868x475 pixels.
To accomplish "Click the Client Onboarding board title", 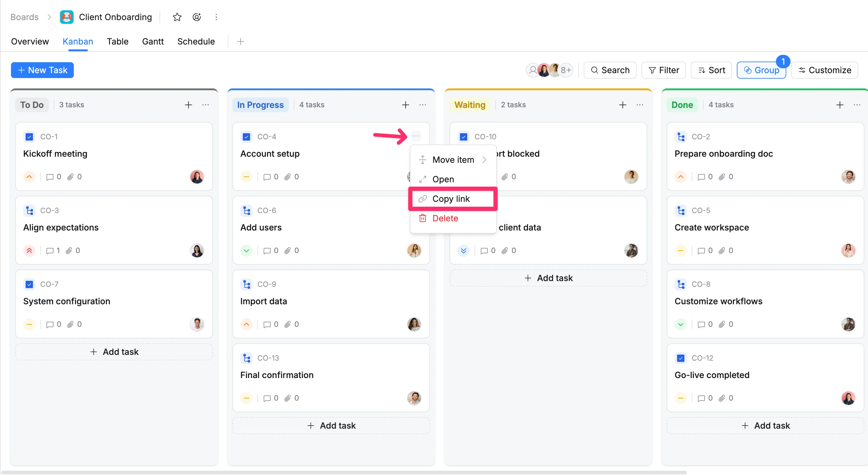I will (115, 17).
